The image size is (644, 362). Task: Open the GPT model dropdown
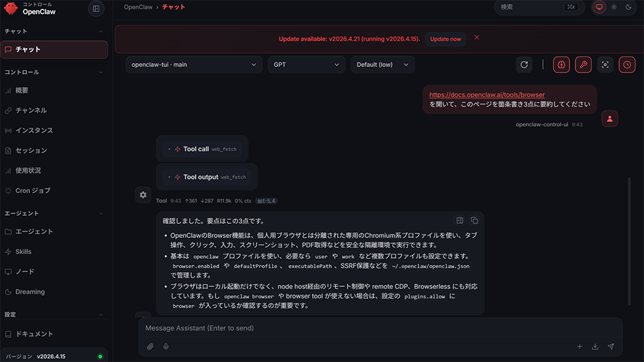coord(307,65)
